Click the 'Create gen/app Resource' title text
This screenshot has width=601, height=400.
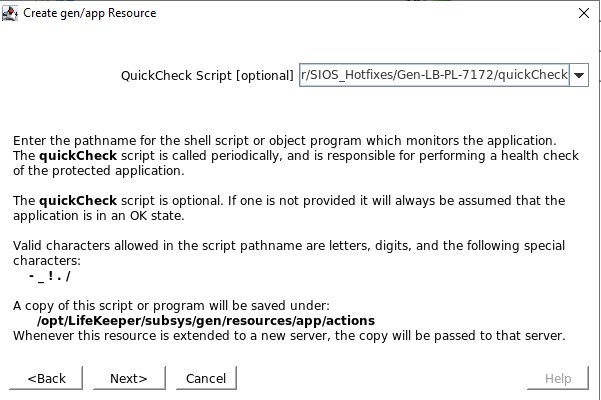(90, 13)
